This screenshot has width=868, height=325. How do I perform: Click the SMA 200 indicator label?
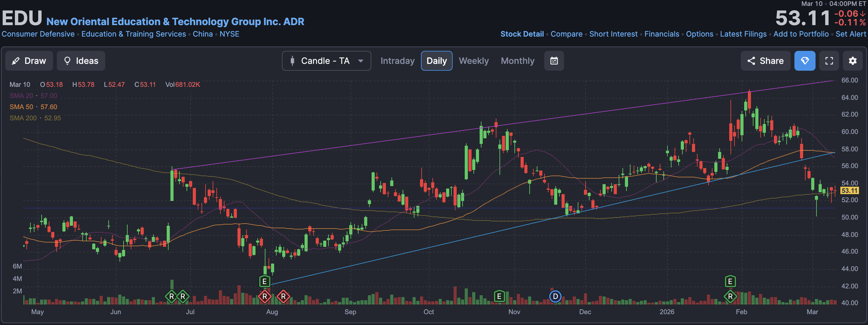coord(23,118)
